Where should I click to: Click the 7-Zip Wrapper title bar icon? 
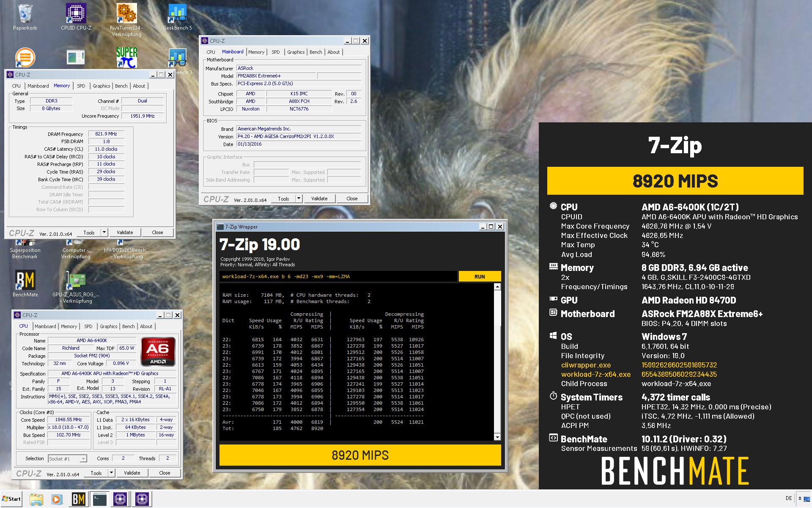click(220, 226)
